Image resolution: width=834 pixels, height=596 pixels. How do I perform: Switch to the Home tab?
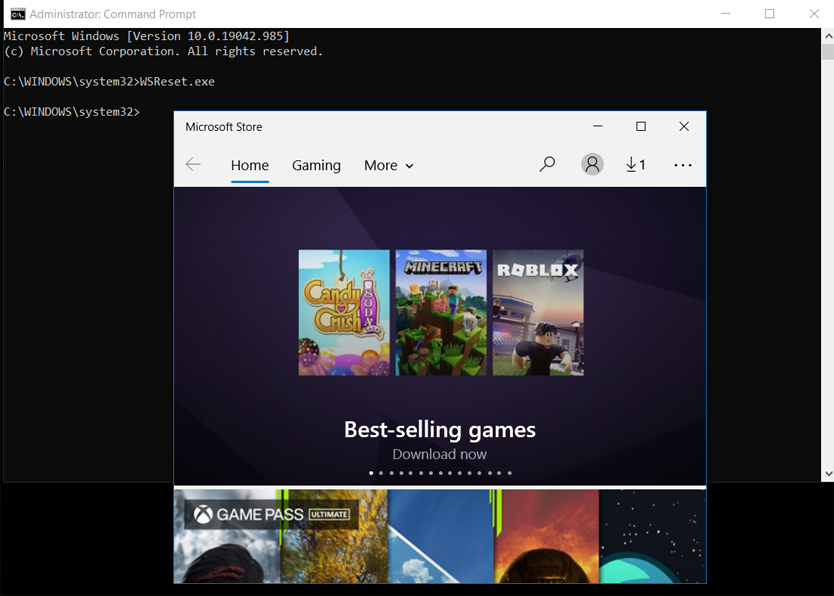[249, 165]
